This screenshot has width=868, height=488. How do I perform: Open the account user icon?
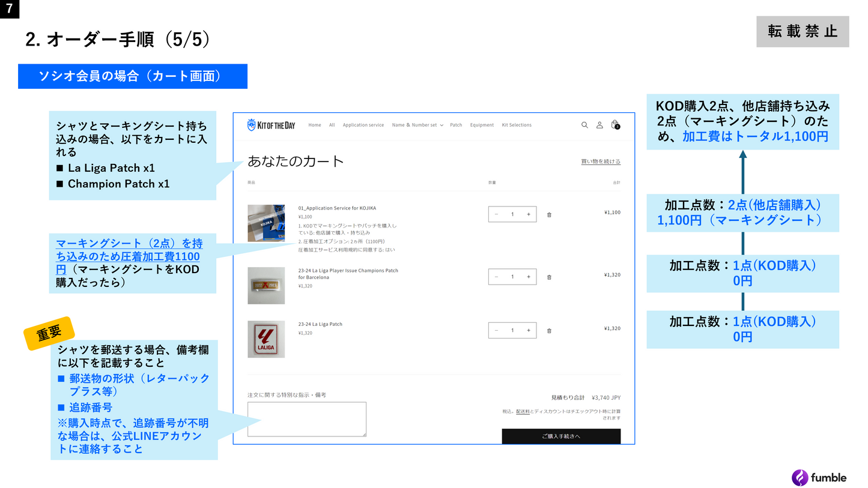pos(599,125)
